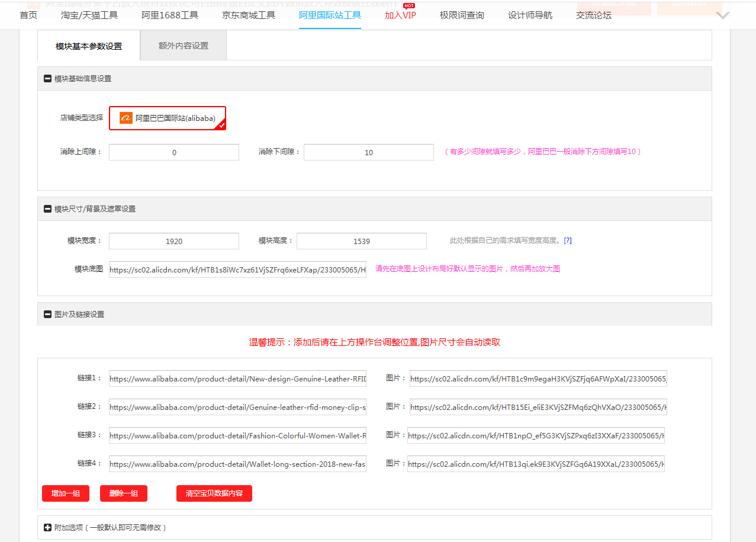Open 设计师导航 menu item
756x542 pixels.
(530, 15)
